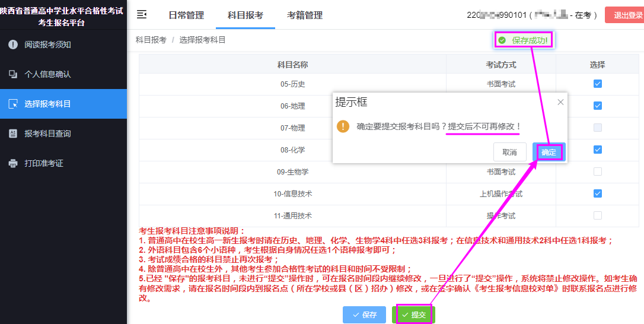Click the icon next to 个人信息确认
The image size is (644, 324).
point(13,74)
